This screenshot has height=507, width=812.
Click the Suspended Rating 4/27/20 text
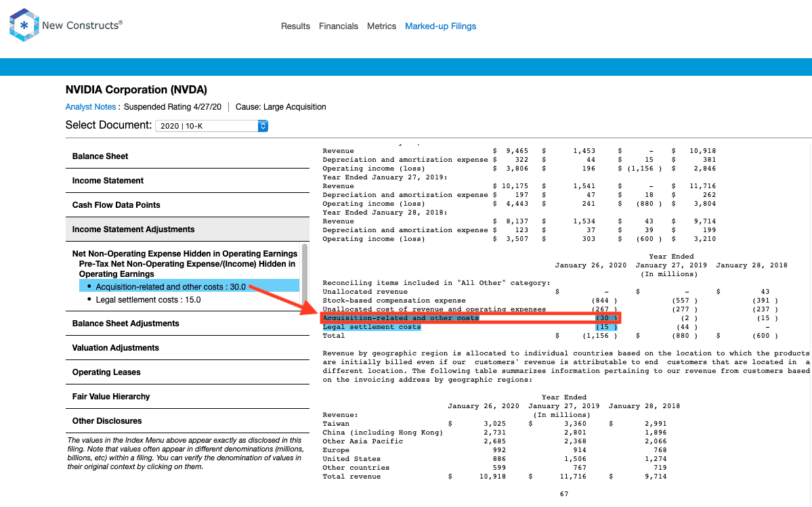[173, 107]
